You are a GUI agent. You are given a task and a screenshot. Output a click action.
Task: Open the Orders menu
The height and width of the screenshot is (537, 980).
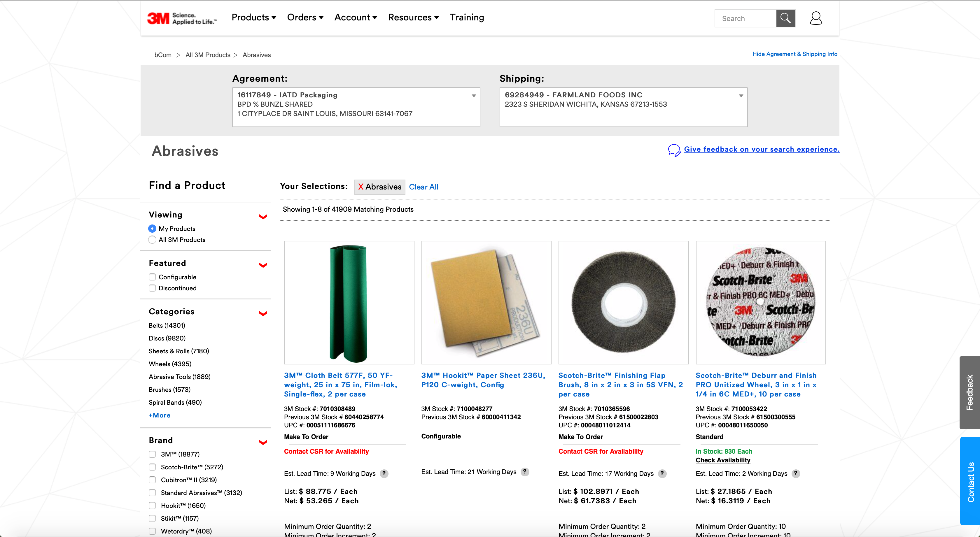(305, 17)
